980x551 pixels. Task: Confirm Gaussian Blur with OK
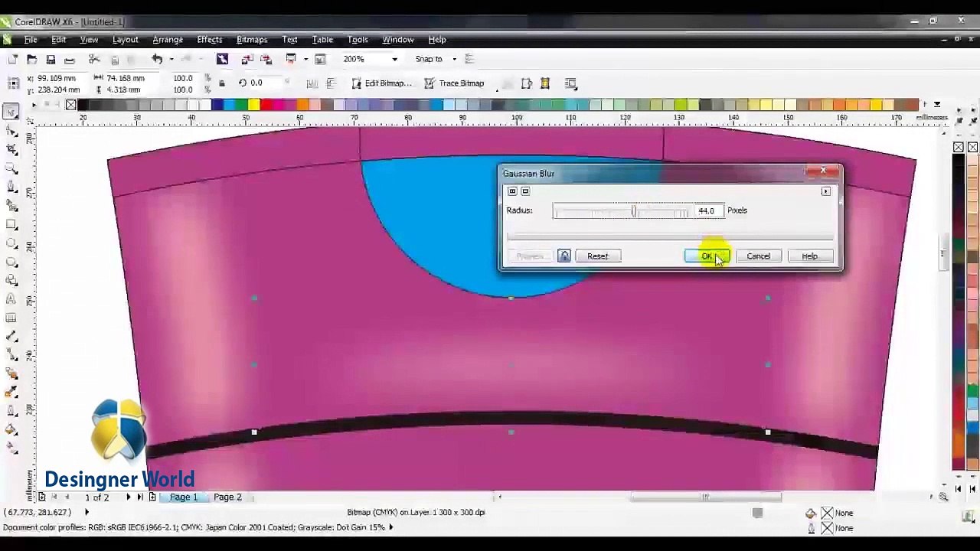click(x=707, y=256)
